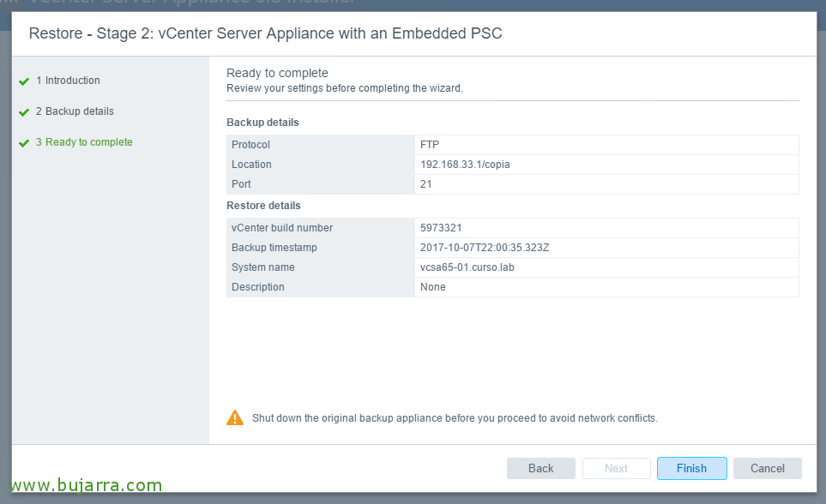
Task: Click the green checkmark next to Introduction
Action: 24,81
